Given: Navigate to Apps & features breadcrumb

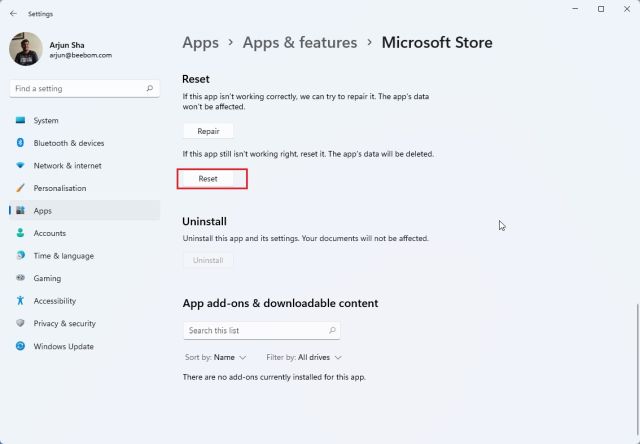Looking at the screenshot, I should [x=300, y=42].
